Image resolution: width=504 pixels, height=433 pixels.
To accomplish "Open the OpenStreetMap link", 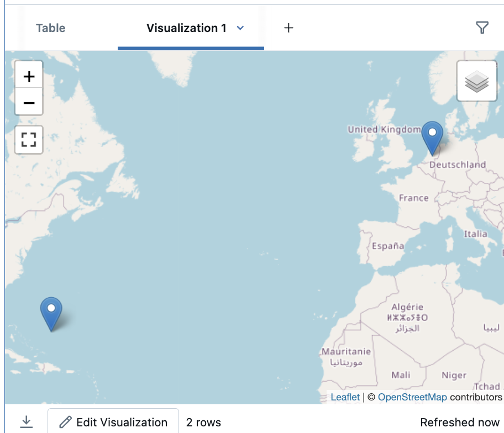I will point(412,397).
